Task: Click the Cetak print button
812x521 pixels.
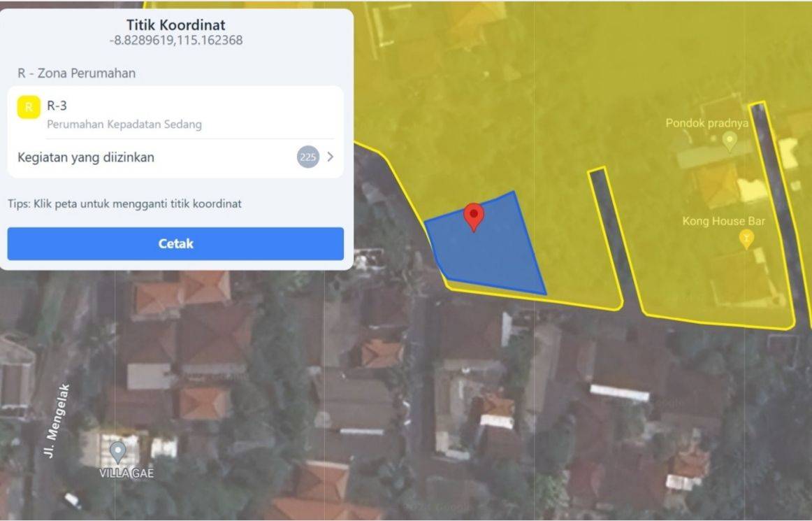Action: 175,243
